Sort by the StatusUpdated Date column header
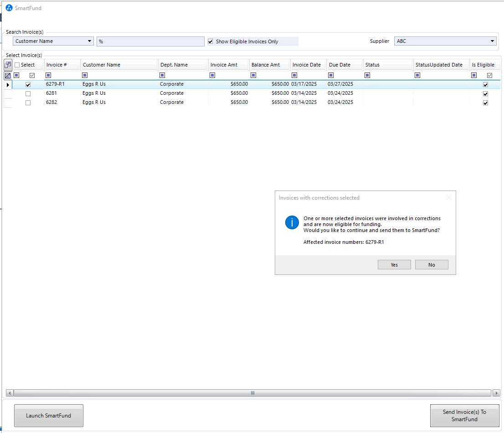The height and width of the screenshot is (433, 504). pos(441,65)
